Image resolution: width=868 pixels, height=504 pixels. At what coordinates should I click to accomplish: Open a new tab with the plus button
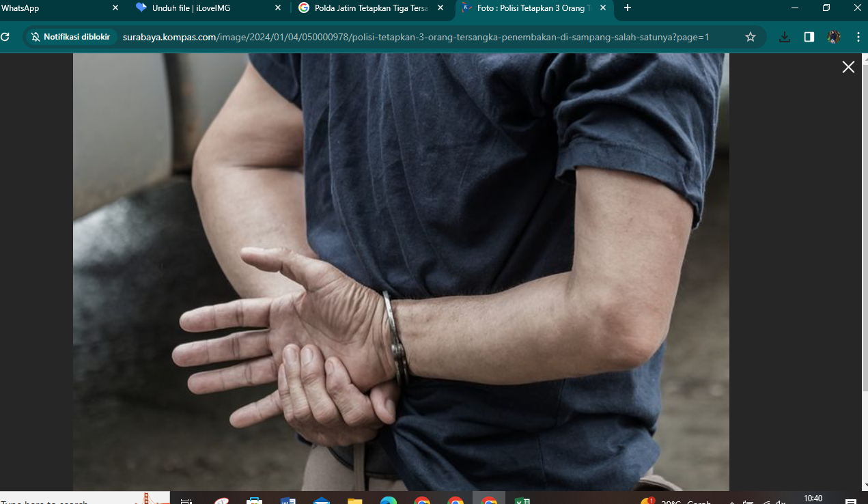628,8
